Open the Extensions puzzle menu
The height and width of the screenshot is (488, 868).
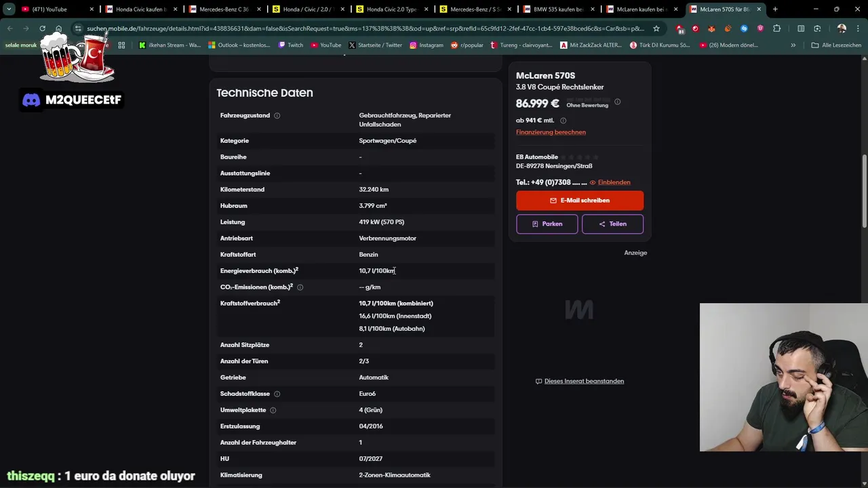click(x=777, y=28)
